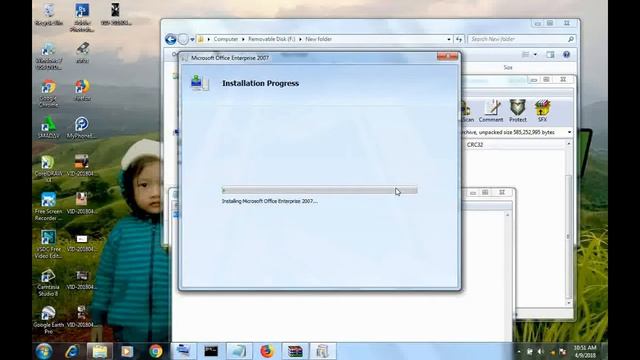Launch Google Earth Pro desktop icon
Image resolution: width=640 pixels, height=360 pixels.
[x=48, y=320]
